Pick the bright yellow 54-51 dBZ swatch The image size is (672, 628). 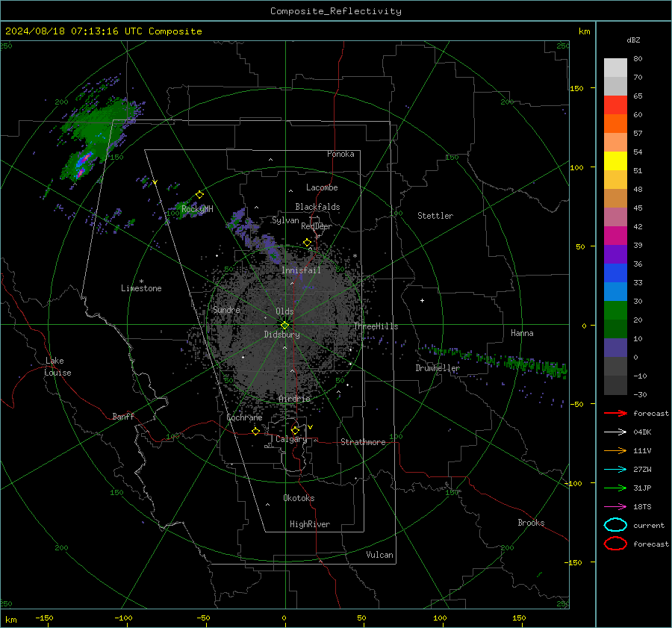point(615,161)
